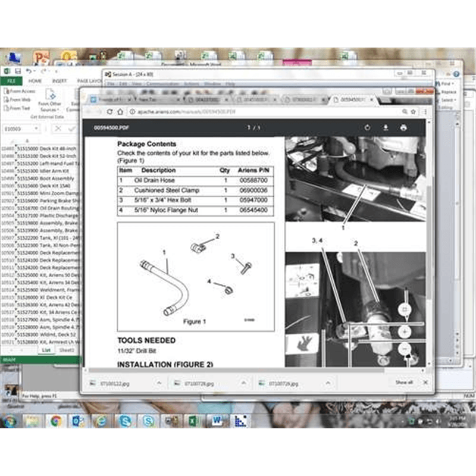
Task: Click Show all in the downloads bar
Action: tap(404, 382)
